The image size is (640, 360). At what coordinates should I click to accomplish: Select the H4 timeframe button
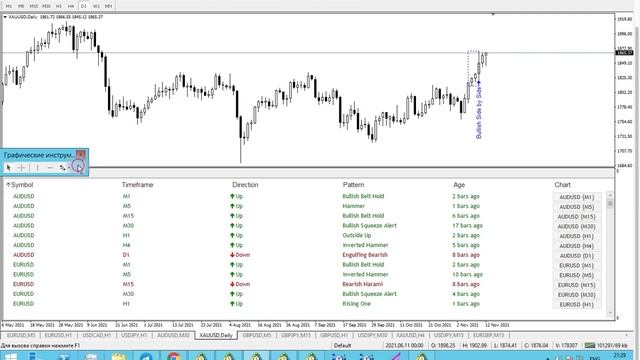click(x=71, y=6)
